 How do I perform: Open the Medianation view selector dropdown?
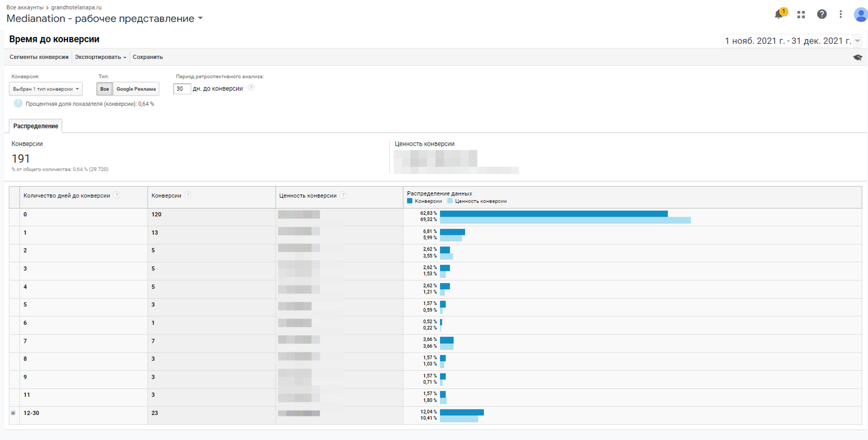click(201, 18)
